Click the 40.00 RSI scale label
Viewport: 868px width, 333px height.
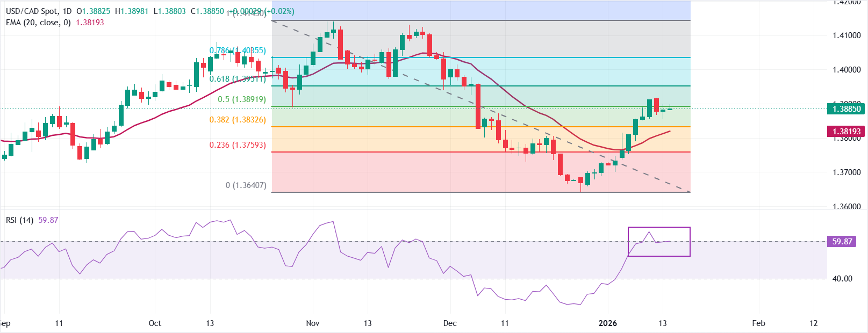point(842,279)
